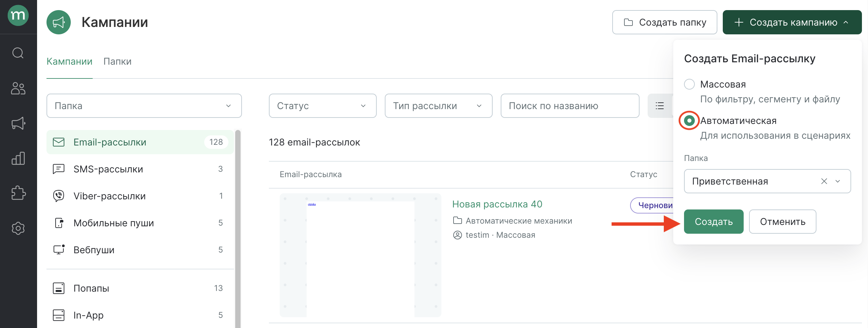Screen dimensions: 868x328
Task: Select the Массовая radio option
Action: pyautogui.click(x=689, y=84)
